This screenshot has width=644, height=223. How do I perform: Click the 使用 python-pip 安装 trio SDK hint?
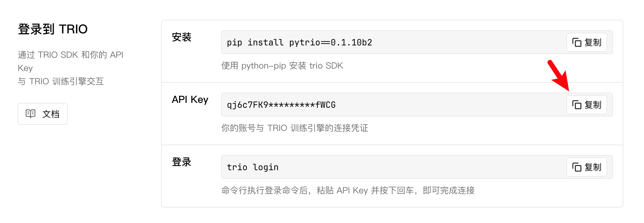(x=282, y=65)
